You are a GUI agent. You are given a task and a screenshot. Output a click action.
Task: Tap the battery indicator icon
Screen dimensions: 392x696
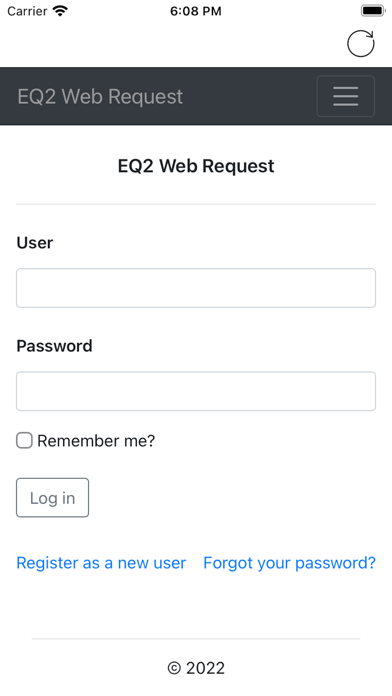(372, 11)
